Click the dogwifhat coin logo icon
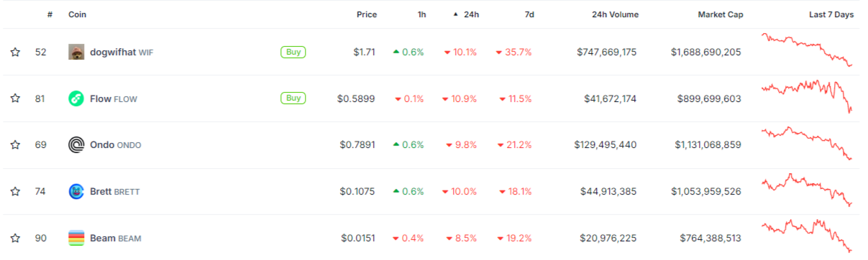 (x=76, y=52)
